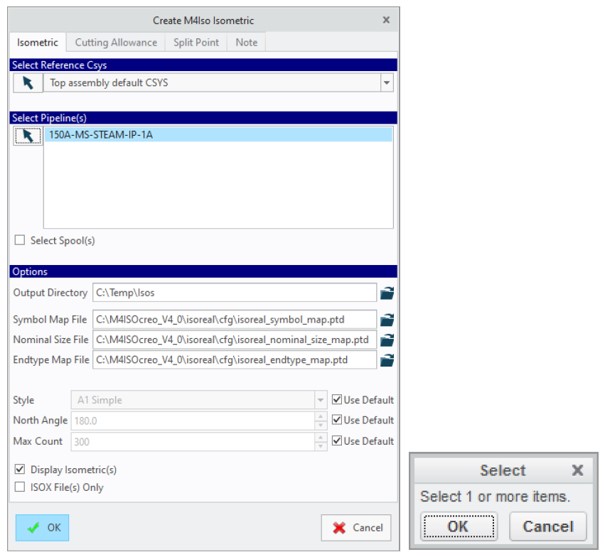Uncheck Use Default for Style

click(337, 400)
